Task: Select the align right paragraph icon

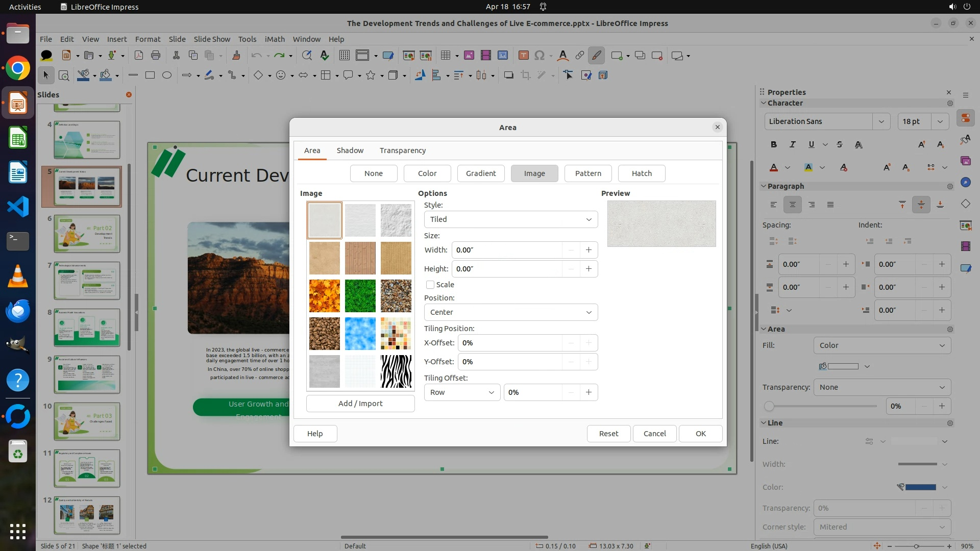Action: click(x=812, y=205)
